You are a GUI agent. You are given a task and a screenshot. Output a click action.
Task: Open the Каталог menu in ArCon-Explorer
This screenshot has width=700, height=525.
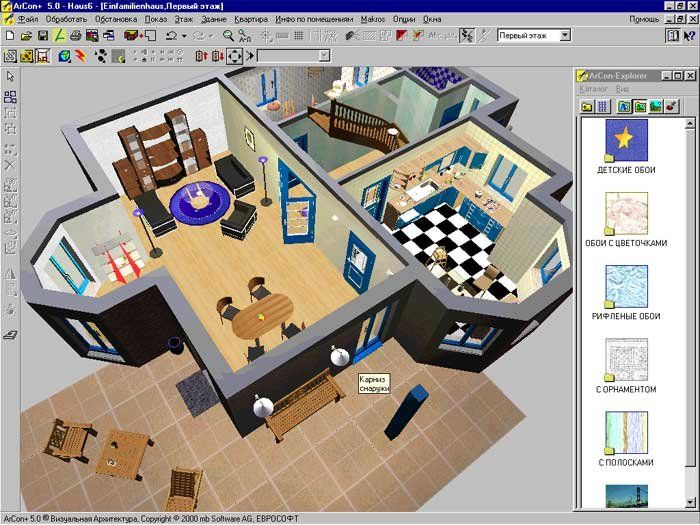[594, 88]
